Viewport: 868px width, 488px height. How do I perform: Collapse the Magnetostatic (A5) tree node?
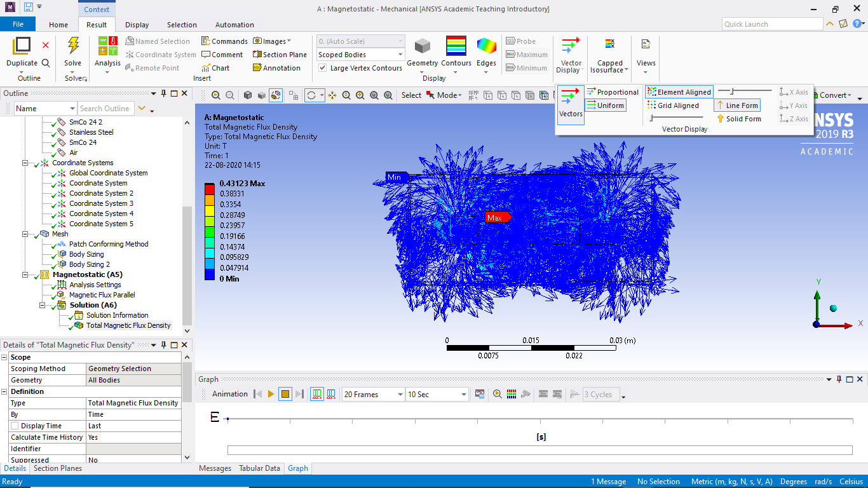(26, 274)
